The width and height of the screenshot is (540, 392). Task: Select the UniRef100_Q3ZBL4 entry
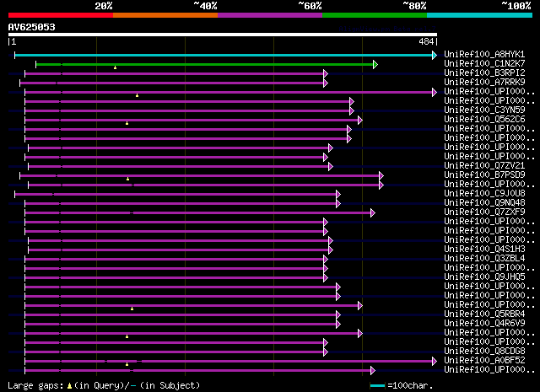pyautogui.click(x=484, y=259)
